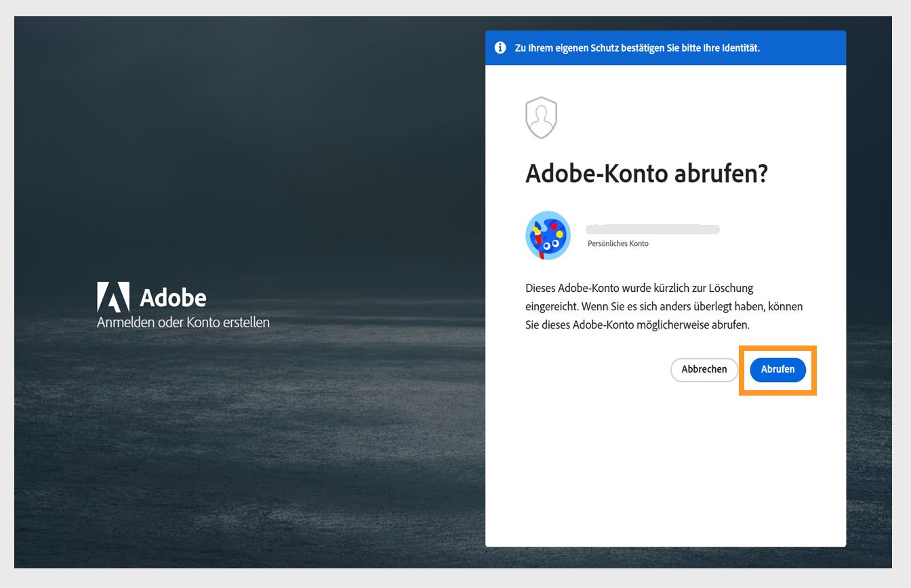Click the info icon in the blue banner
This screenshot has height=588, width=911.
click(x=500, y=47)
